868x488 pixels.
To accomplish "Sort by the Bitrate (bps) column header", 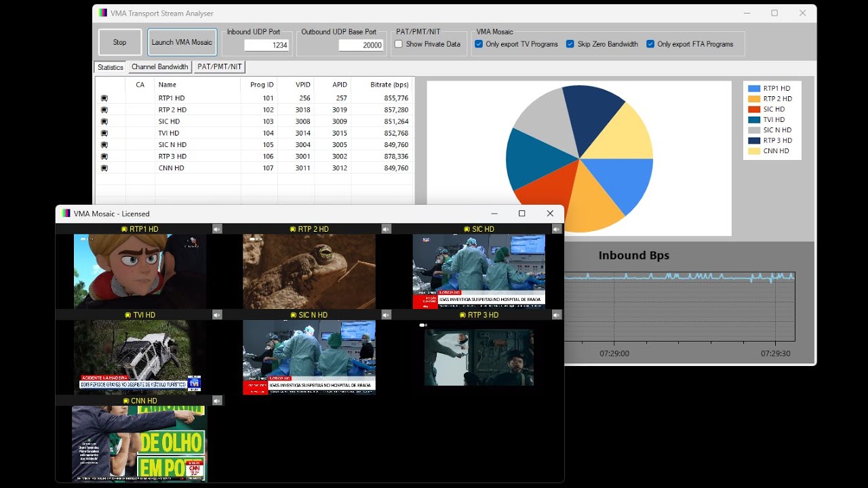I will click(382, 85).
